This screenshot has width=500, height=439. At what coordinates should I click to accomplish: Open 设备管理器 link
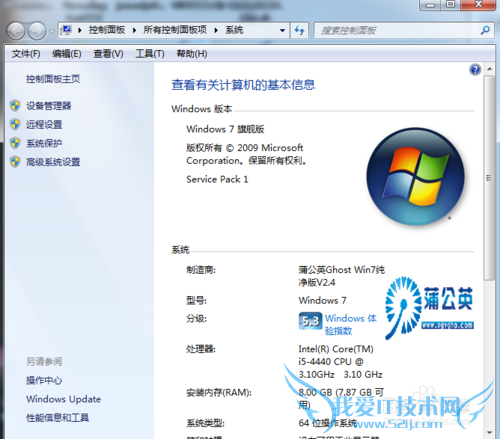tap(49, 106)
